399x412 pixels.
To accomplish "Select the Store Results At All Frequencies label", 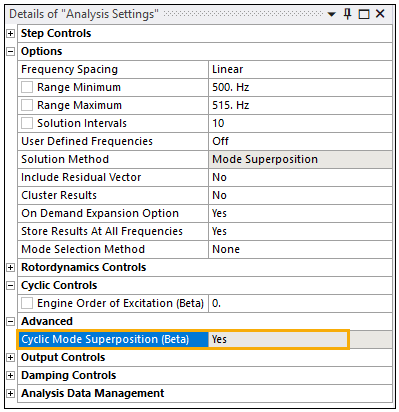I will 102,231.
